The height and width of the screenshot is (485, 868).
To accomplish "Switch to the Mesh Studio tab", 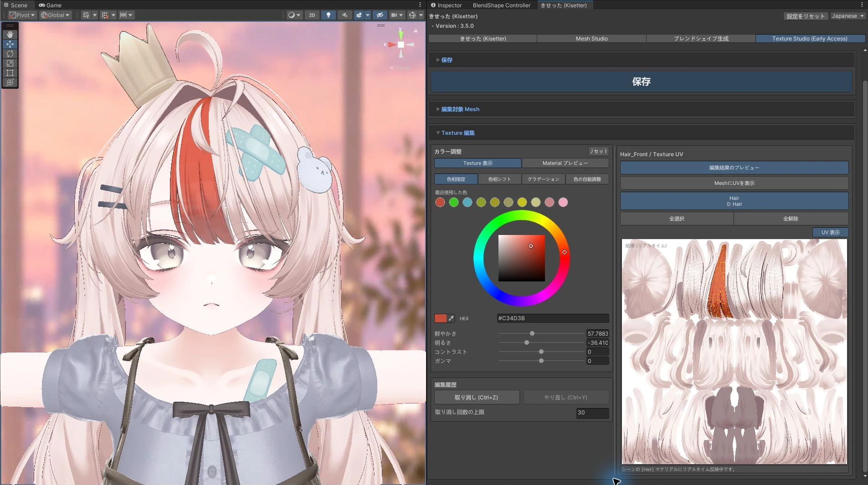I will click(591, 39).
